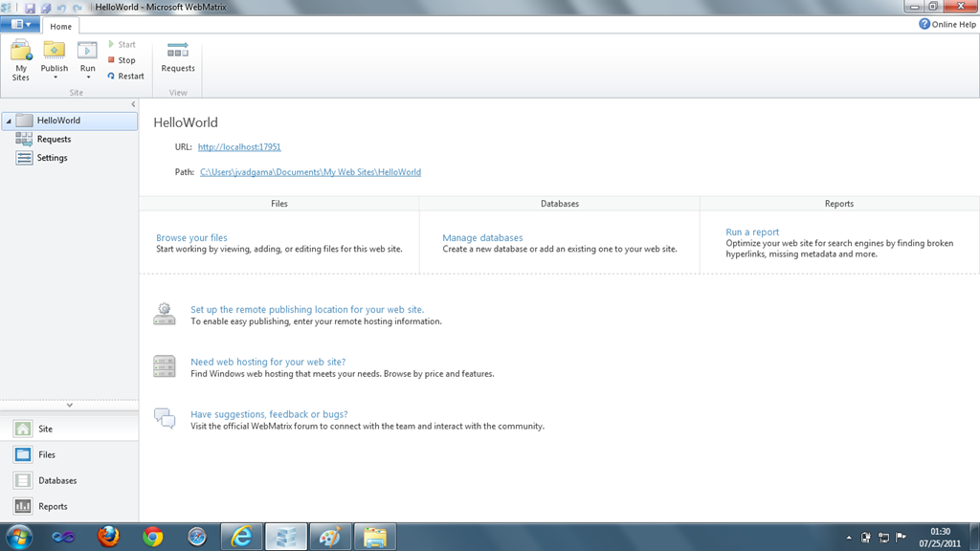Launch Firefox from the taskbar
The image size is (980, 551).
tap(108, 537)
